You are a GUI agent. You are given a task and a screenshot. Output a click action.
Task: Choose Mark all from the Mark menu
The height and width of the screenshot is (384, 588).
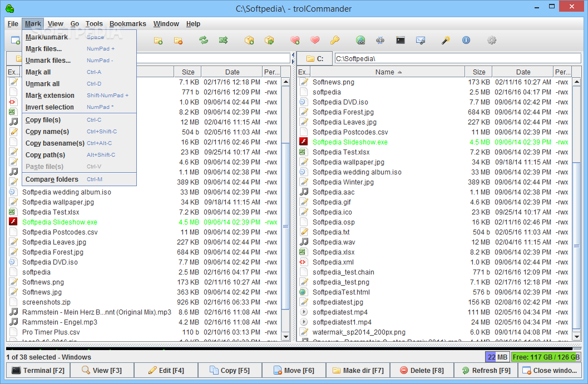(x=79, y=72)
